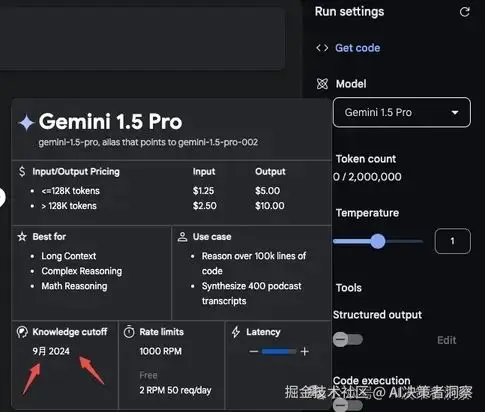Toggle the Structured output switch
This screenshot has height=412, width=485.
[348, 340]
